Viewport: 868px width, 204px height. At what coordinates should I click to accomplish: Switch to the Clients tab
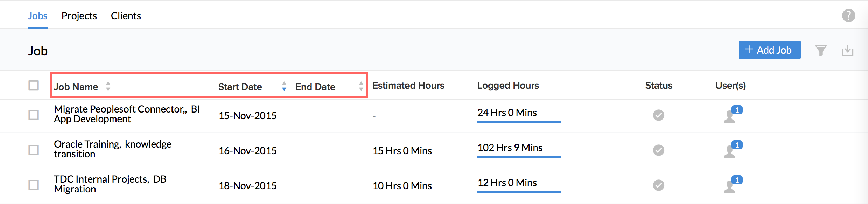[x=126, y=16]
